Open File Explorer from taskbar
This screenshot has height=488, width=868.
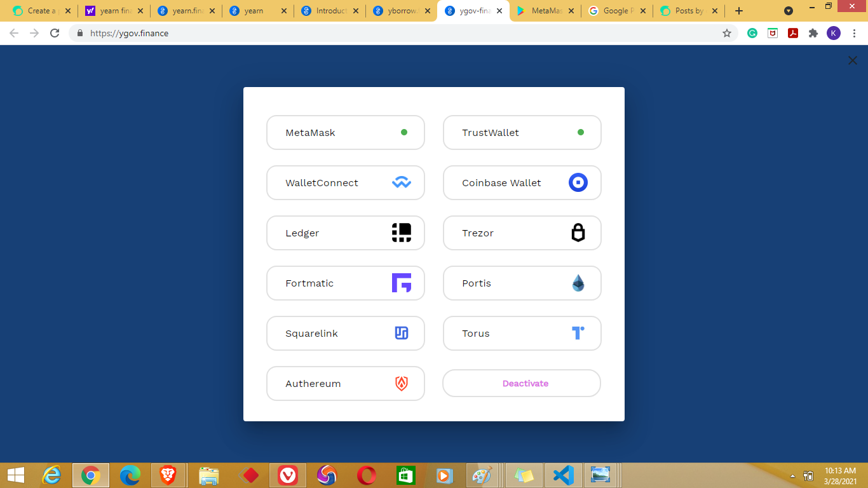209,475
